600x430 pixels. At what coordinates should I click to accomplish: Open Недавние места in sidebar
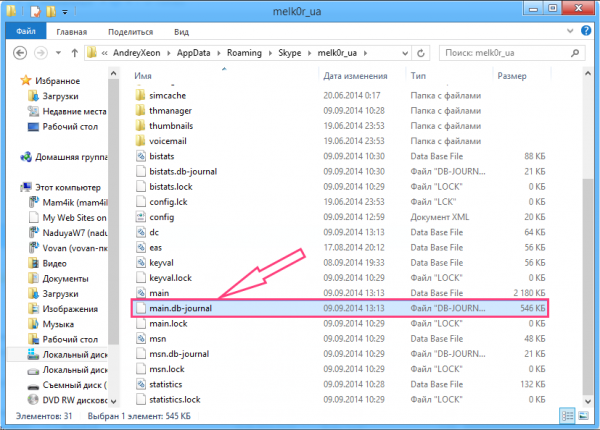[74, 111]
